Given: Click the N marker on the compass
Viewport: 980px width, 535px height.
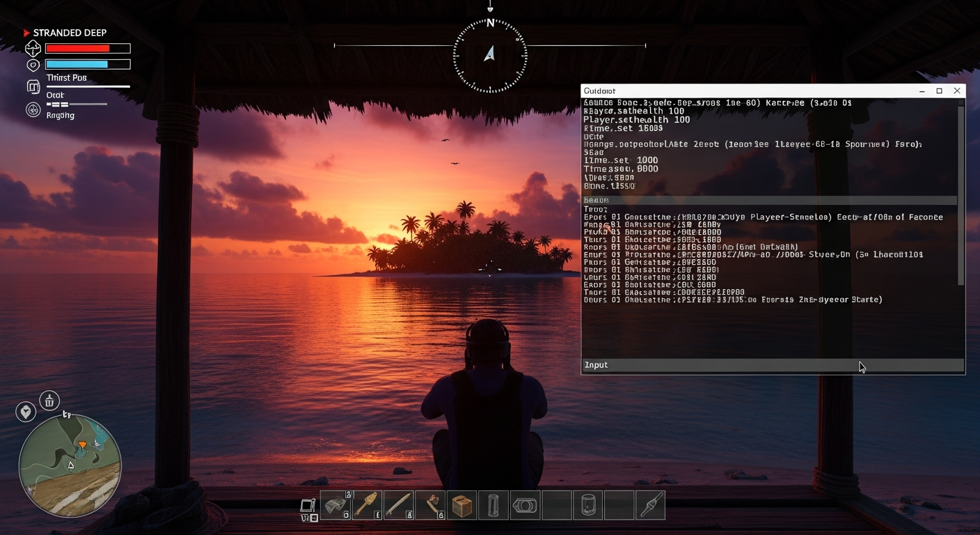Looking at the screenshot, I should coord(490,22).
